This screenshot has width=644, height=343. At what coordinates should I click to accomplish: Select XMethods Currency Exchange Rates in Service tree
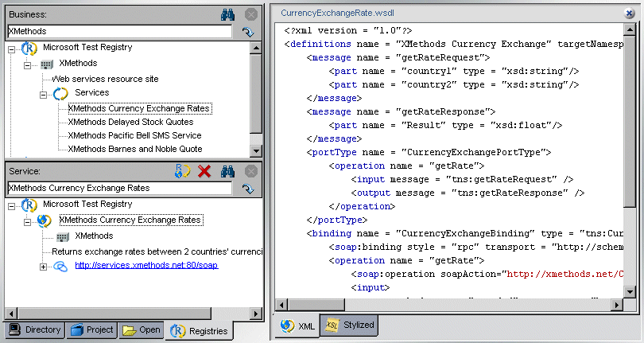tap(130, 220)
